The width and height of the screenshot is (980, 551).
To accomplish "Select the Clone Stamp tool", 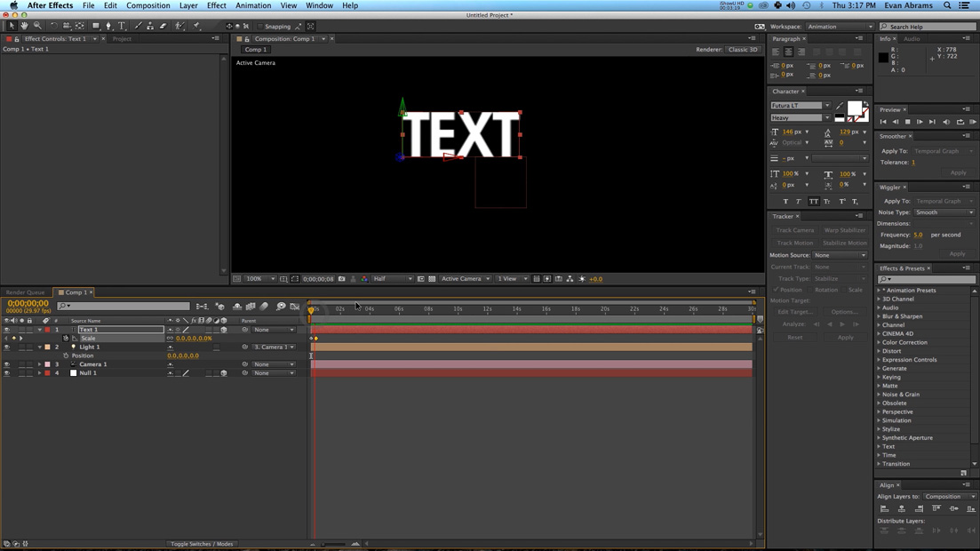I will 151,27.
